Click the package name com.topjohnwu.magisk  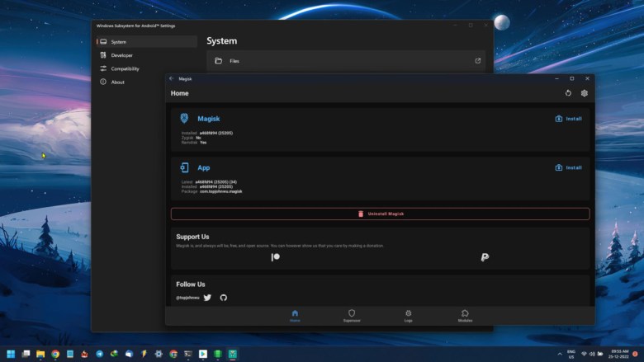tap(221, 191)
